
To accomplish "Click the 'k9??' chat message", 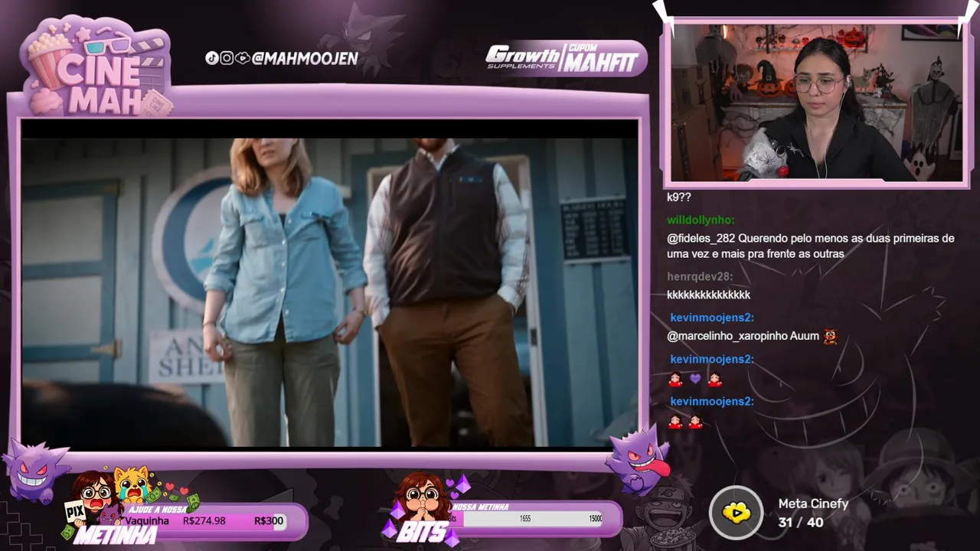I will click(679, 197).
